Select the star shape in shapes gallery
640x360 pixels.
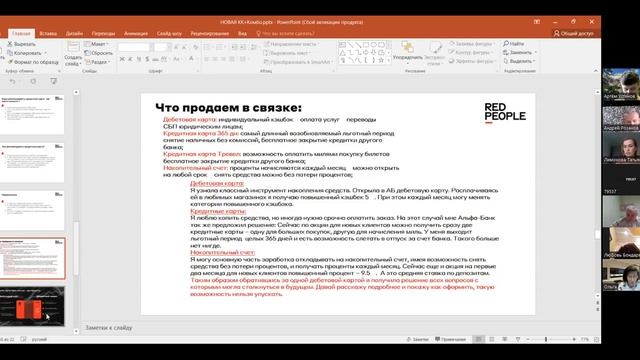coord(381,60)
